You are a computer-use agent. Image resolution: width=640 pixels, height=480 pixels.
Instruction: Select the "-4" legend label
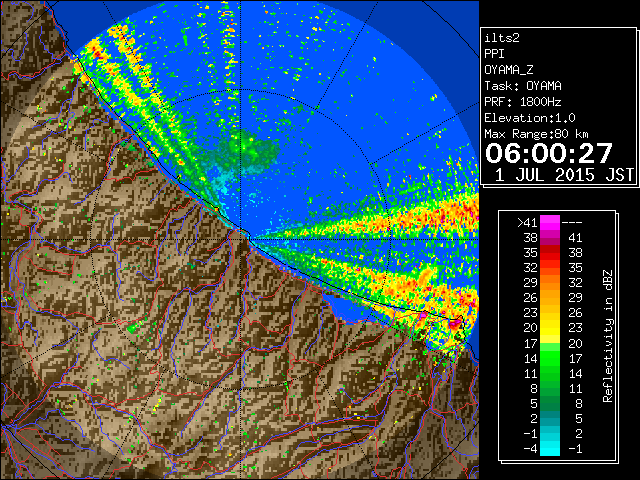[530, 449]
